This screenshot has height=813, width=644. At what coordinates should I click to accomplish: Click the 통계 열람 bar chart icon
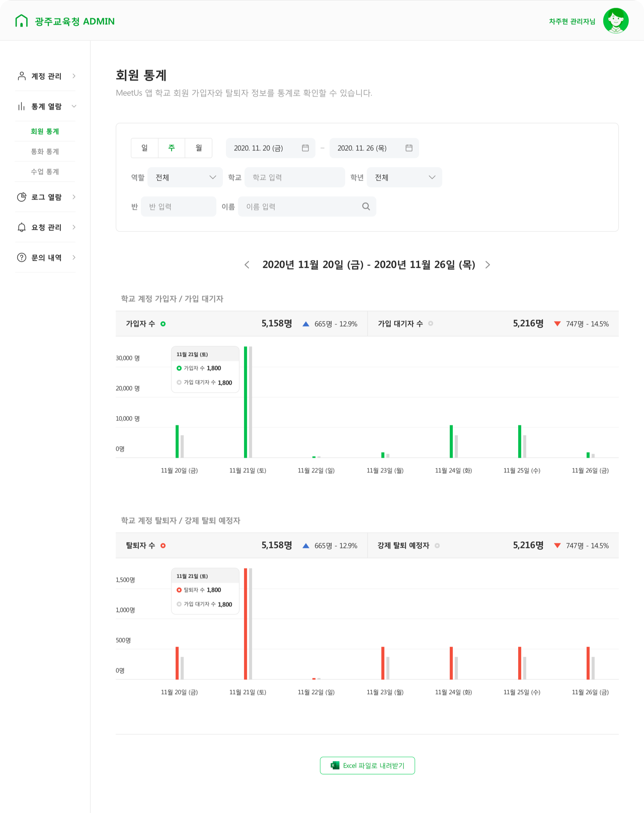pyautogui.click(x=22, y=106)
